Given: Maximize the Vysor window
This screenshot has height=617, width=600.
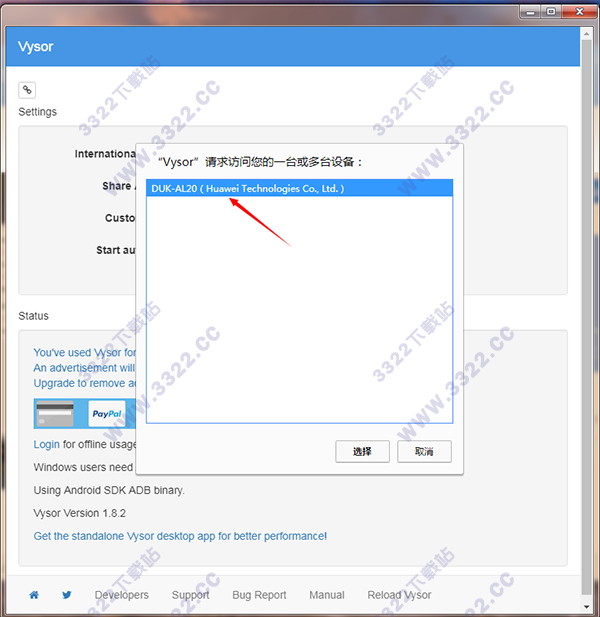Looking at the screenshot, I should click(551, 12).
